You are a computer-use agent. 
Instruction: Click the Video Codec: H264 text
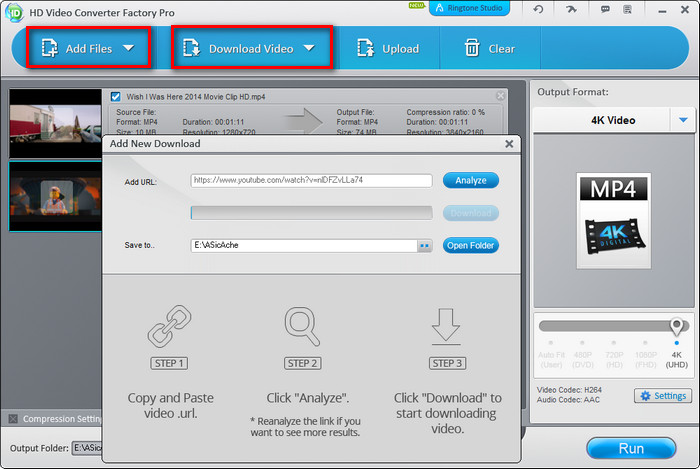pyautogui.click(x=569, y=390)
